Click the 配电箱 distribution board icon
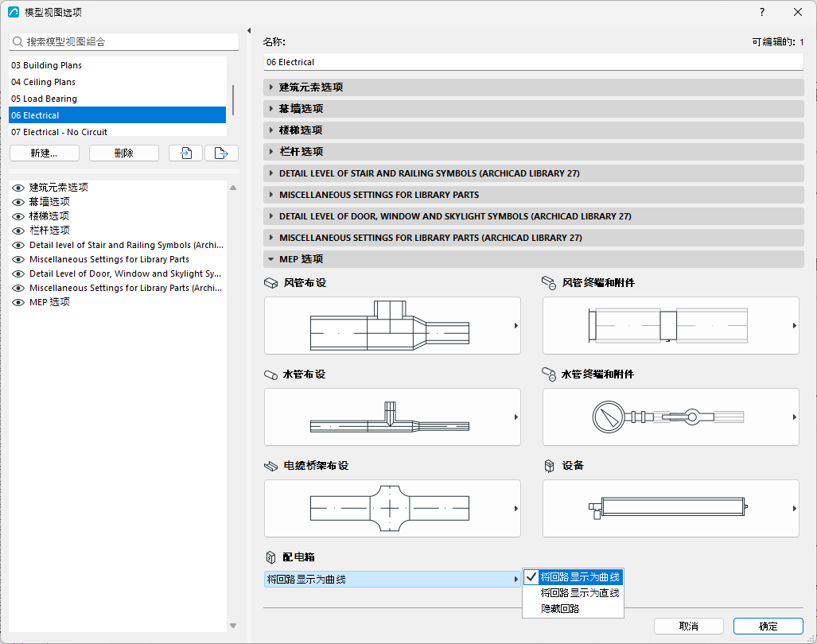This screenshot has height=644, width=817. 271,557
